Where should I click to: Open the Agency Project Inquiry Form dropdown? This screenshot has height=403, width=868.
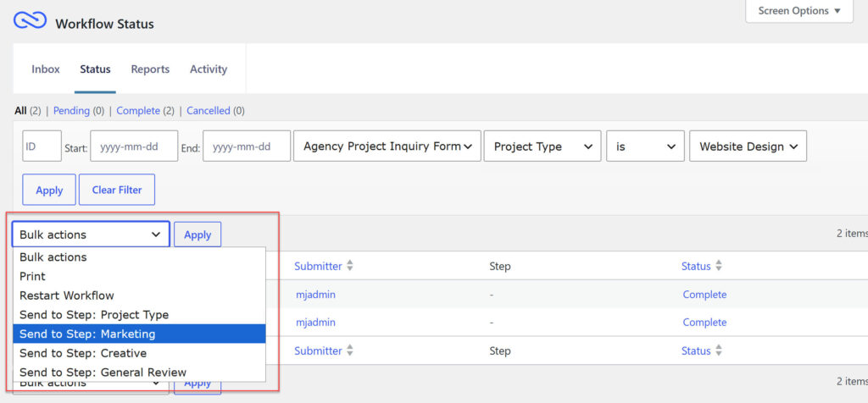[x=387, y=146]
